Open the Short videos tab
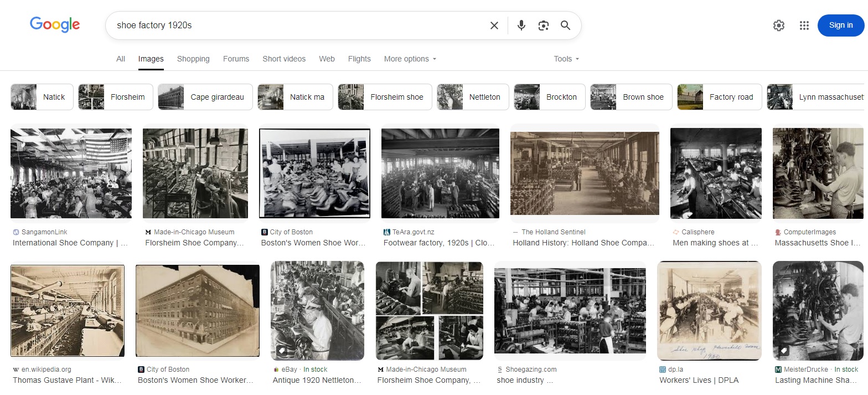The image size is (868, 395). tap(284, 59)
